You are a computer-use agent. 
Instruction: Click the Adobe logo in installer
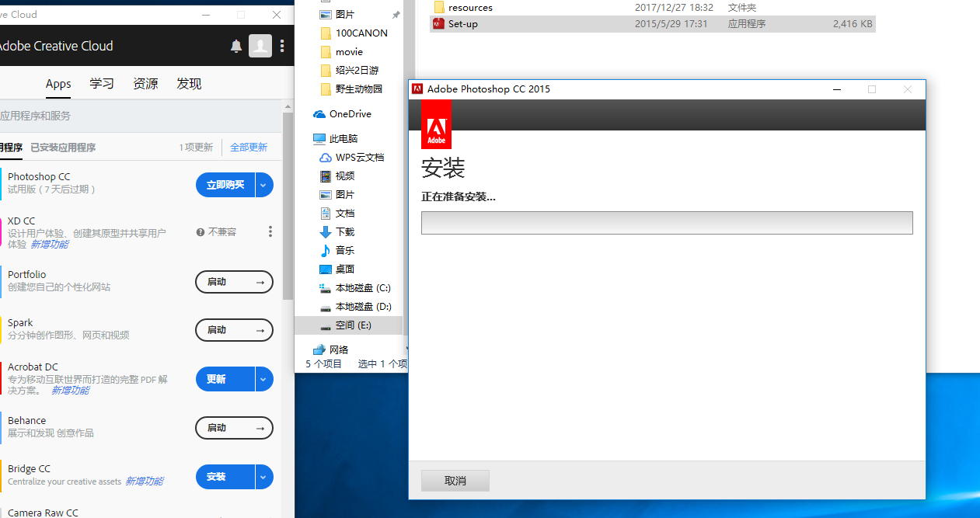coord(436,124)
